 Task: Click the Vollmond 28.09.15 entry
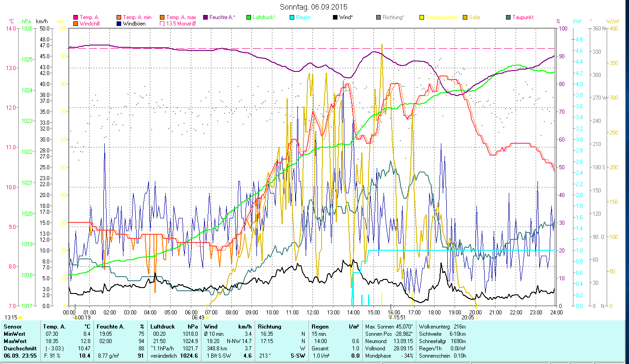pyautogui.click(x=389, y=349)
